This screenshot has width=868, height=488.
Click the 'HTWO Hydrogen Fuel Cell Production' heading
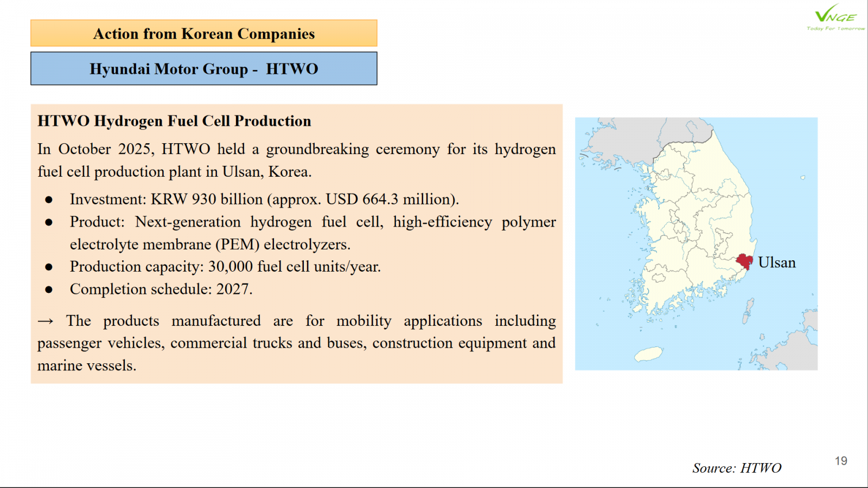(x=174, y=121)
